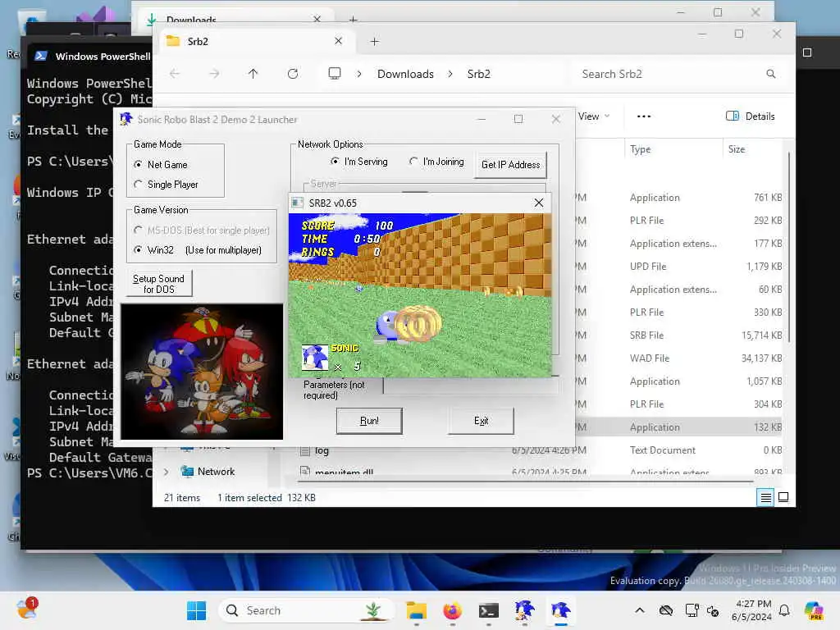Add a new Explorer tab with plus
The height and width of the screenshot is (630, 840).
pyautogui.click(x=374, y=41)
